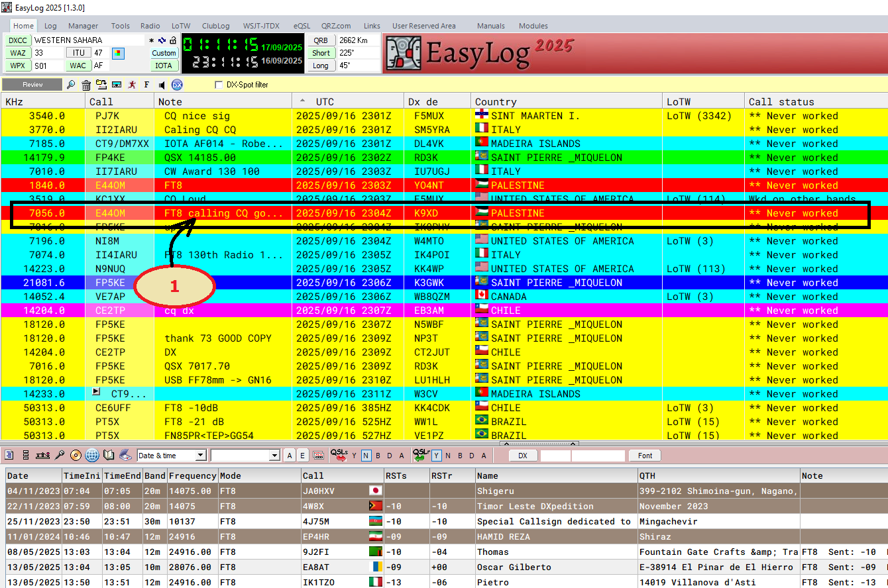This screenshot has width=888, height=588.
Task: Click the trash bin icon in spot toolbar
Action: point(86,85)
